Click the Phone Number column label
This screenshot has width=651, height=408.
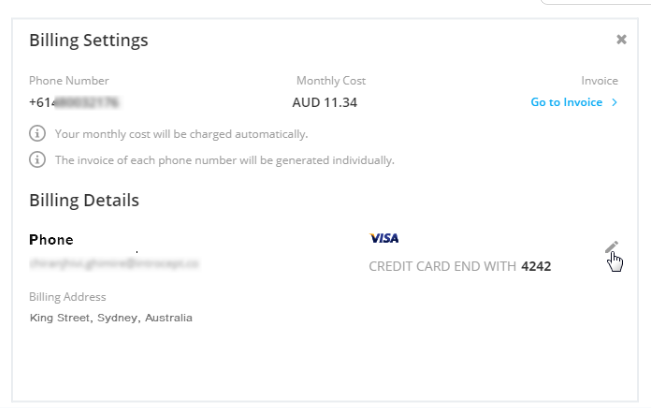tap(69, 81)
